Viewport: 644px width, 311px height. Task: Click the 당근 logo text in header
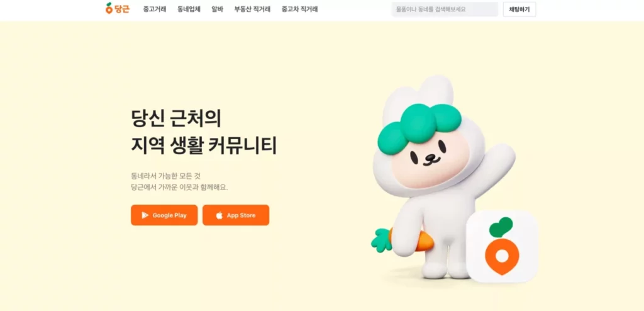tap(122, 9)
